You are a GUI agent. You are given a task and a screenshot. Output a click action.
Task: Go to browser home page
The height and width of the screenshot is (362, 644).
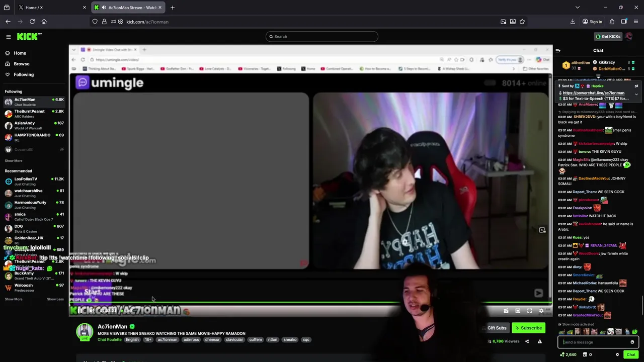click(44, 22)
